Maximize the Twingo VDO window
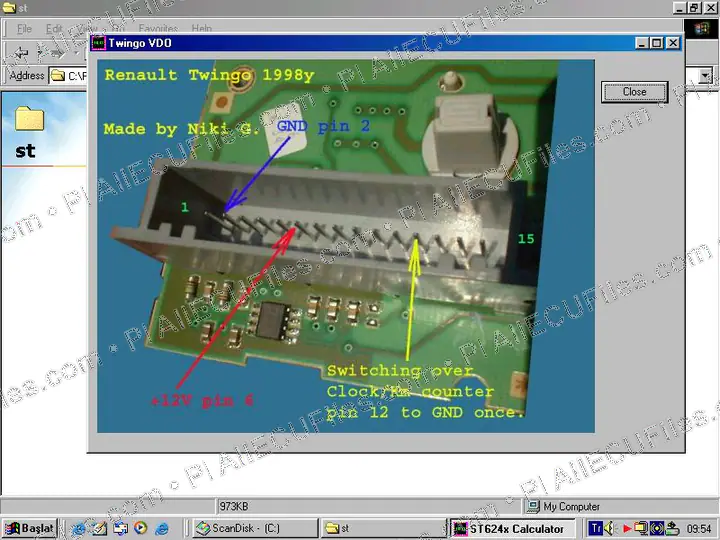 [x=657, y=43]
